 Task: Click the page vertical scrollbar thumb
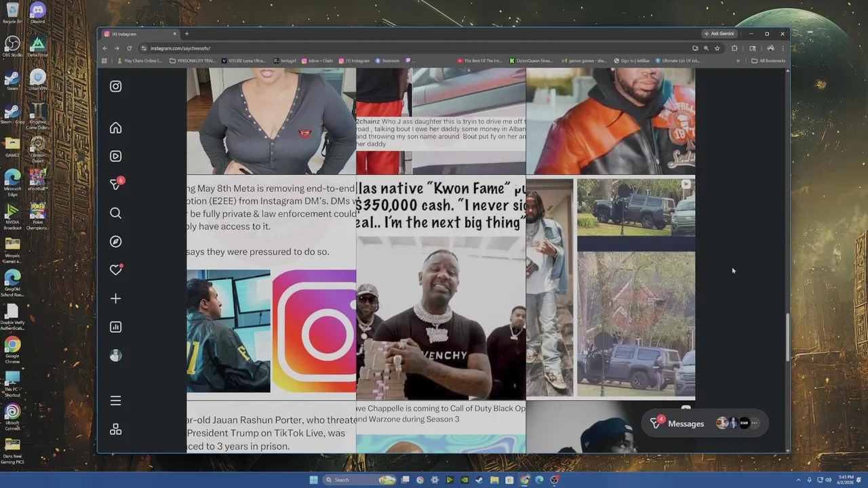(787, 338)
